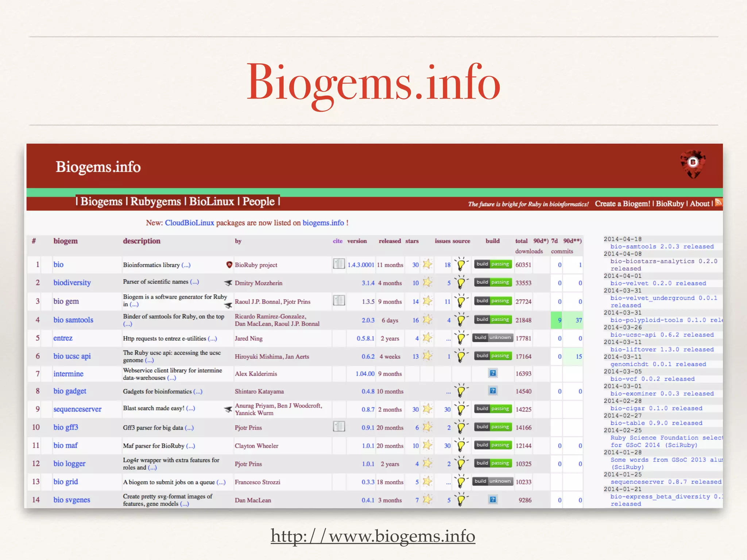Open source lightbulb icon for entrez
Screen dimensions: 747x560
pos(461,338)
